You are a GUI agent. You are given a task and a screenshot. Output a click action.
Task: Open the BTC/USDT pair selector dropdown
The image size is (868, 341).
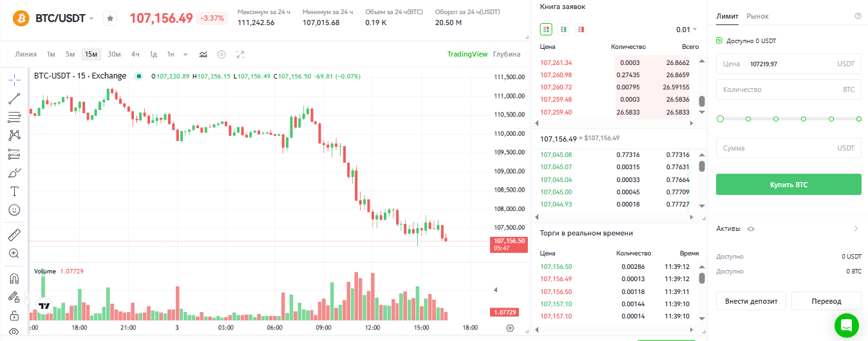[91, 19]
